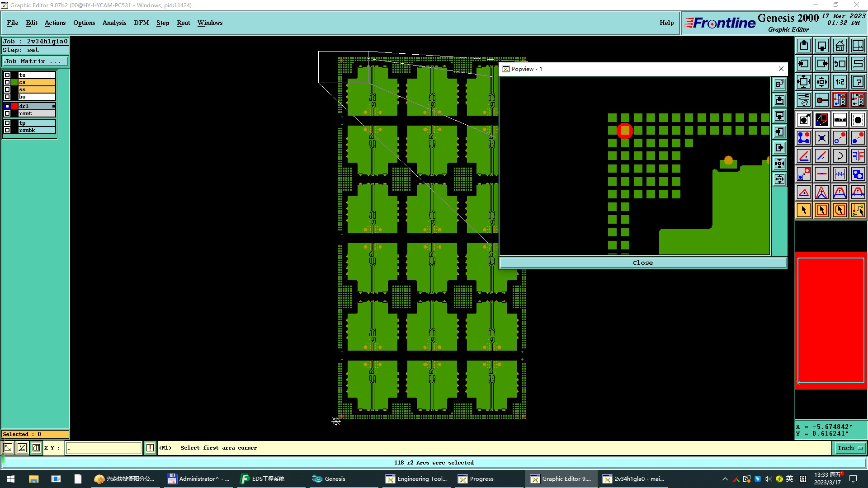
Task: Open the Analysis menu
Action: pyautogui.click(x=114, y=23)
